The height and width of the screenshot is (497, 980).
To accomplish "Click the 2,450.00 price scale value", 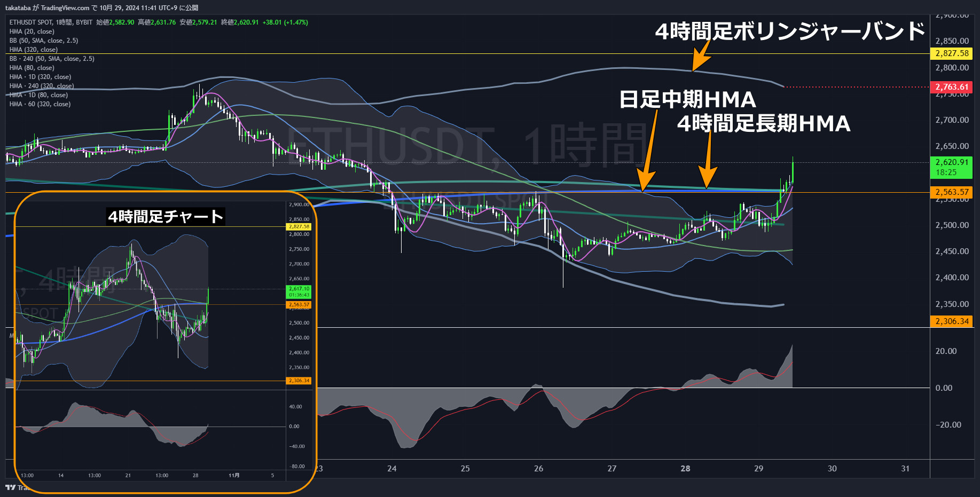I will pos(952,251).
